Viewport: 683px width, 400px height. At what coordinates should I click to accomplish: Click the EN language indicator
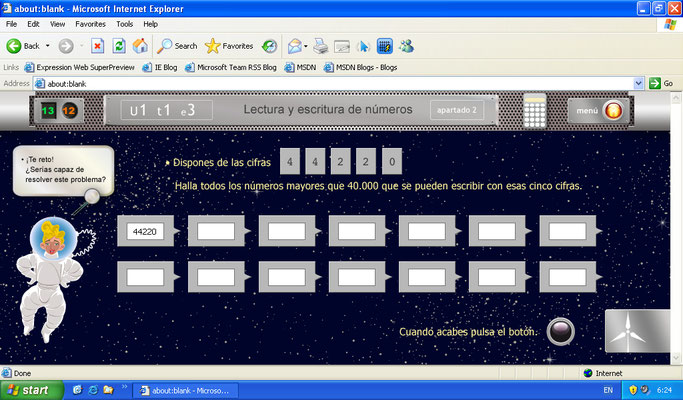point(608,390)
